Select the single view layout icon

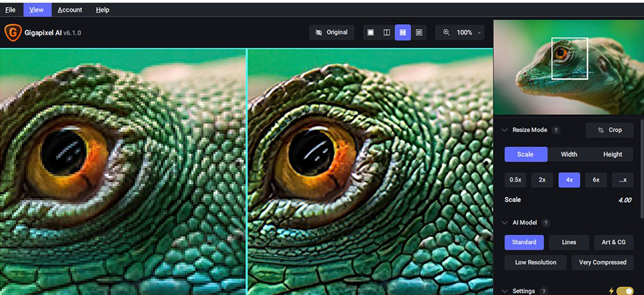(x=370, y=32)
